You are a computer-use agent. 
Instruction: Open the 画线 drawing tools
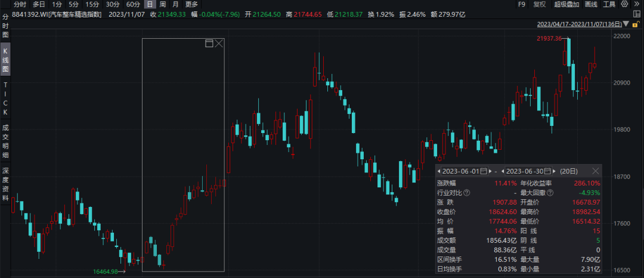click(591, 4)
